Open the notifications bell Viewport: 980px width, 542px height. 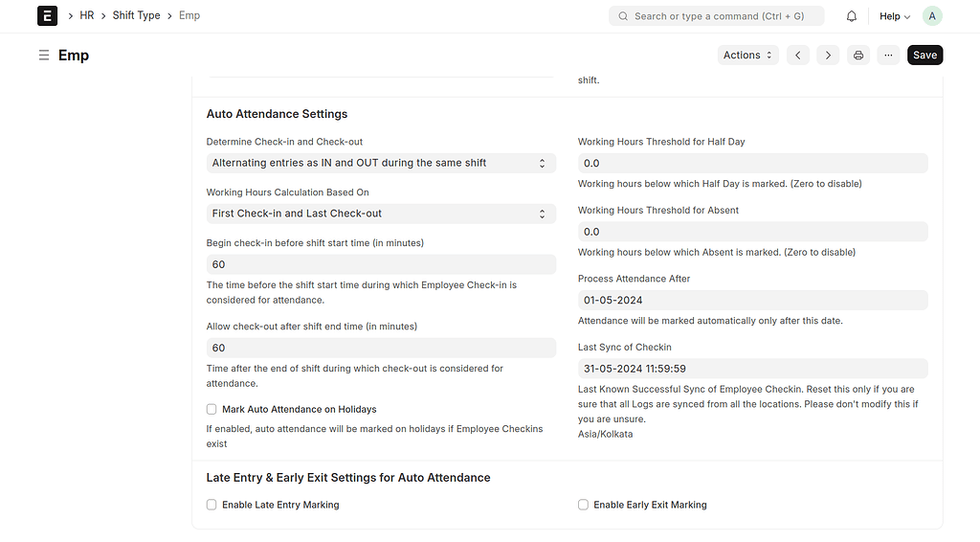851,16
